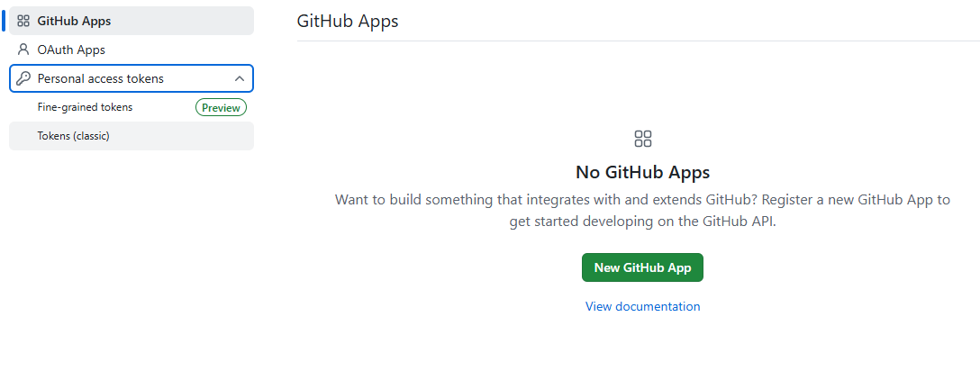Click the text line ending 'on the GitHub API.'
Image resolution: width=980 pixels, height=389 pixels.
click(x=642, y=222)
